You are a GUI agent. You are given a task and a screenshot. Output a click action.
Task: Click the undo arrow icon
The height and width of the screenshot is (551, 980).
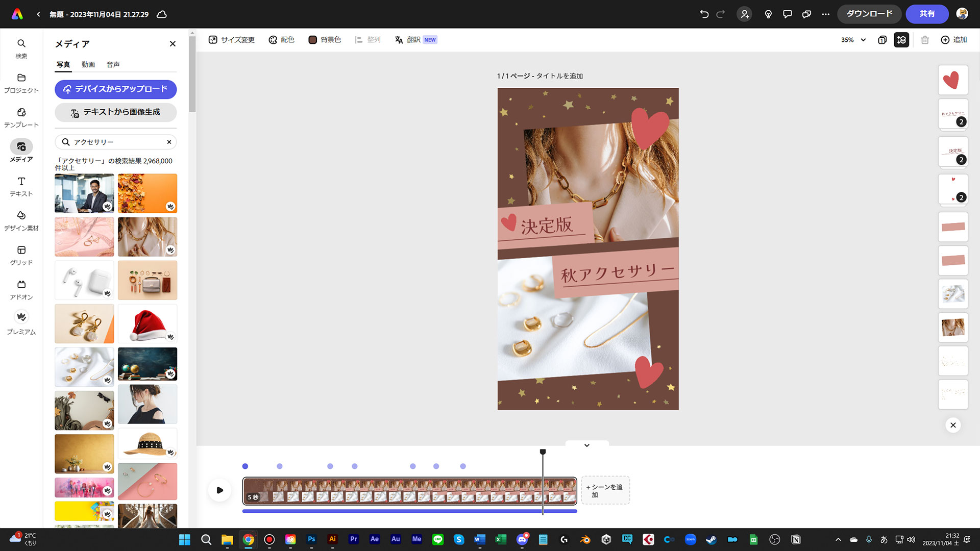pos(704,14)
